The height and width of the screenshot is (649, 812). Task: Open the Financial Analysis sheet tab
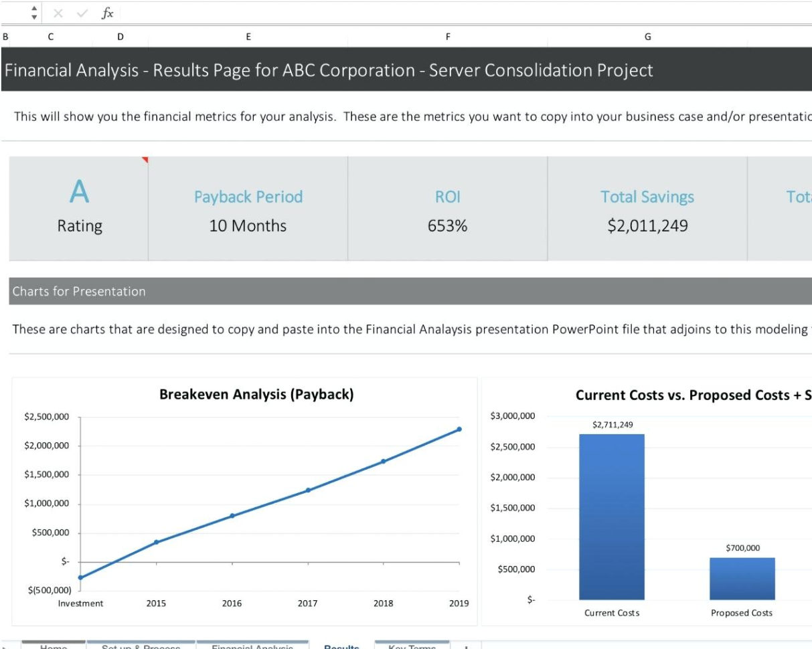click(x=252, y=646)
